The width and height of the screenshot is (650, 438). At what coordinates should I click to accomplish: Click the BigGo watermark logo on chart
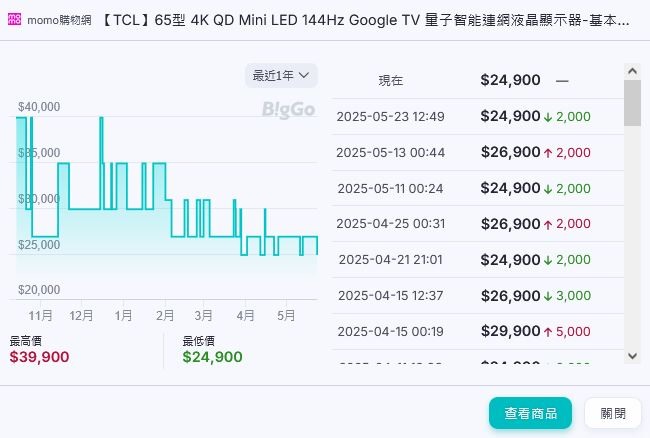point(289,108)
